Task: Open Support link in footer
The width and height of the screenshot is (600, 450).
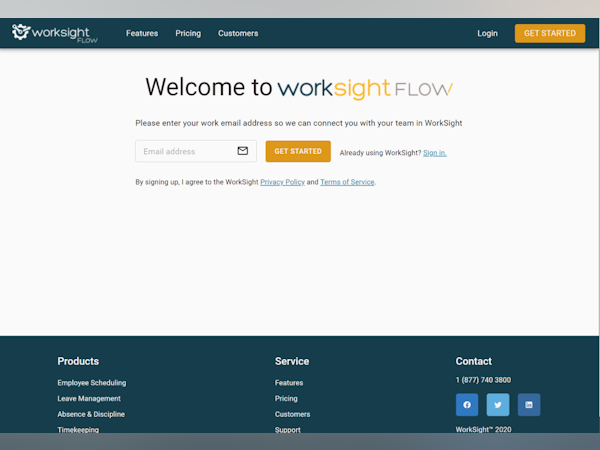Action: pyautogui.click(x=288, y=430)
